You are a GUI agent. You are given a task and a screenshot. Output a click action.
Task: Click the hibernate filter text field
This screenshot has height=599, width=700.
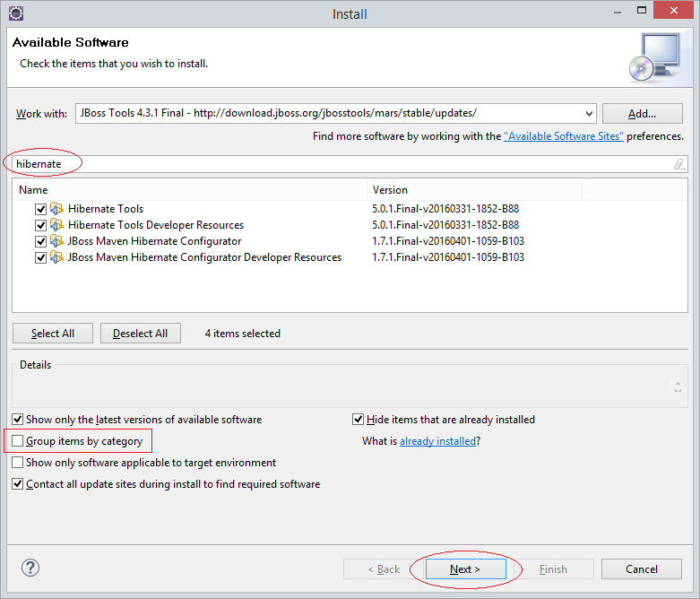[350, 164]
